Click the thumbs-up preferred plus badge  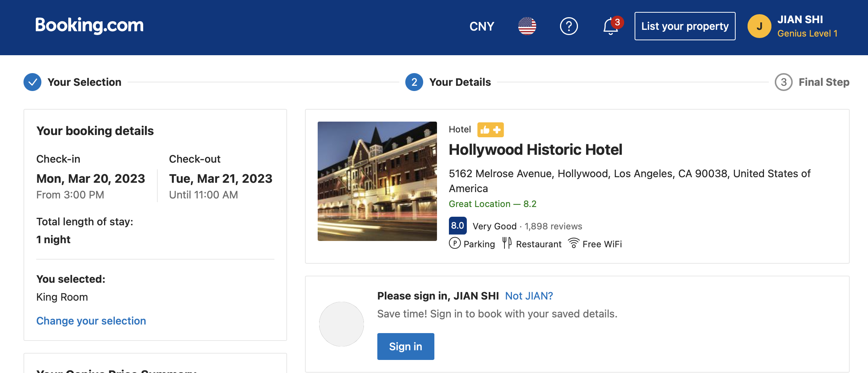(490, 130)
